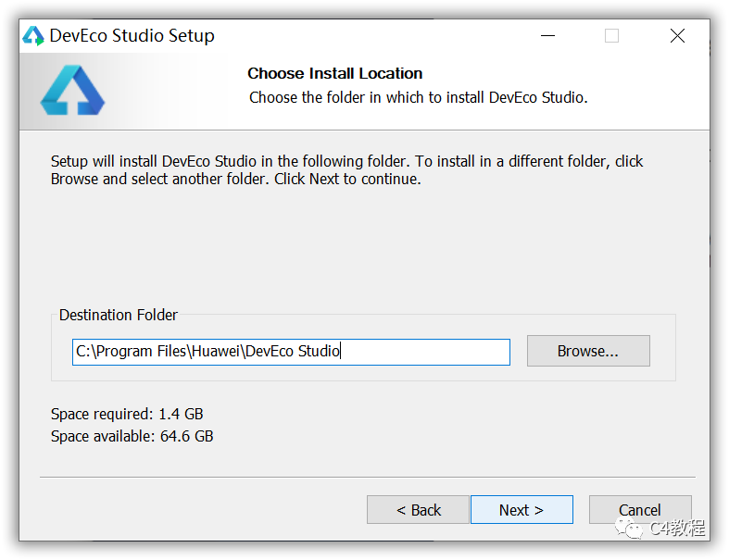Click the Choose Install Location heading
Viewport: 729px width, 560px height.
(x=334, y=73)
